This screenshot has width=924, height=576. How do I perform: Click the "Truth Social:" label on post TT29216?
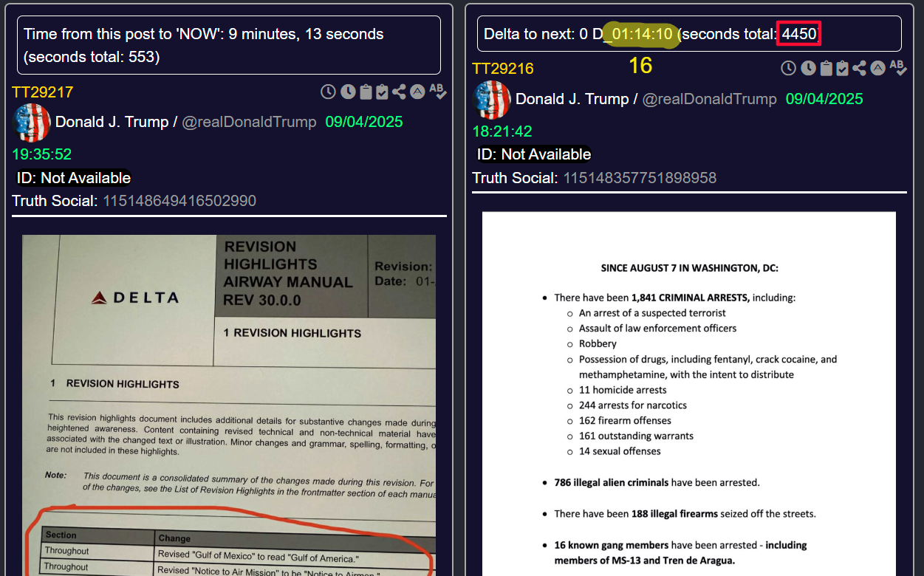click(515, 178)
